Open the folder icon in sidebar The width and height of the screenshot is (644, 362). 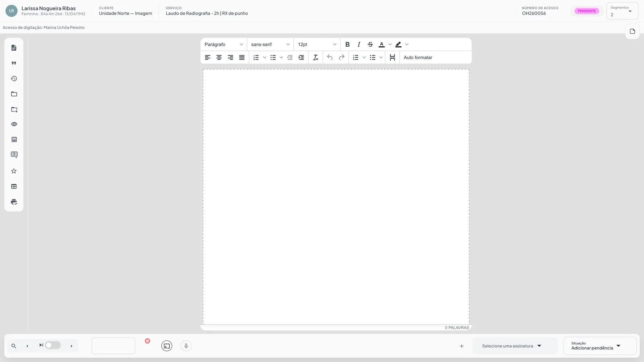(x=14, y=94)
